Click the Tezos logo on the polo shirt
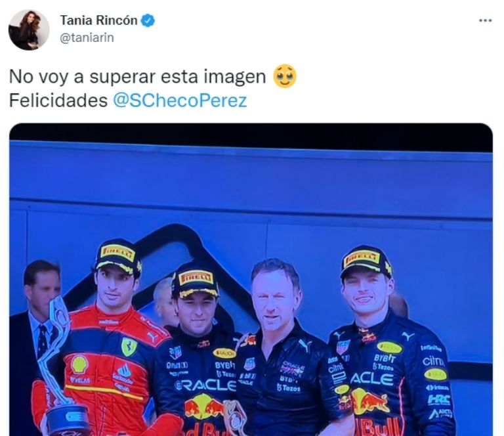This screenshot has height=436, width=504. coord(288,388)
